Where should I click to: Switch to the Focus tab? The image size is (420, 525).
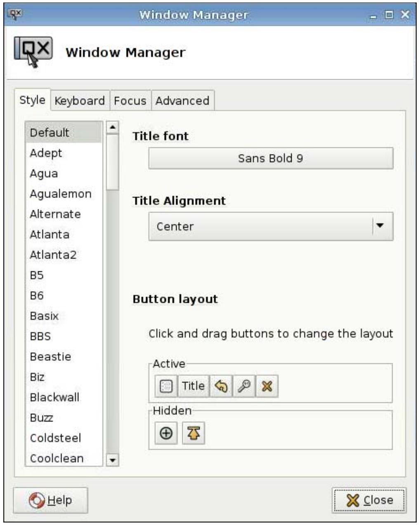pos(130,101)
